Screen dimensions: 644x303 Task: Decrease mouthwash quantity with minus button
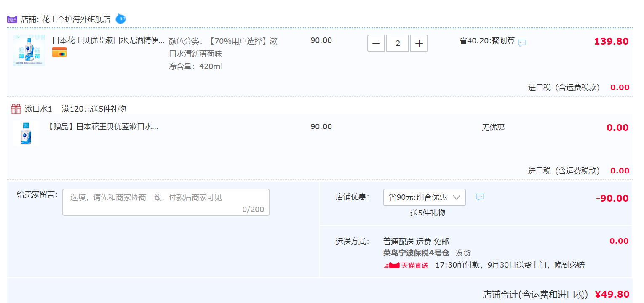[x=376, y=43]
